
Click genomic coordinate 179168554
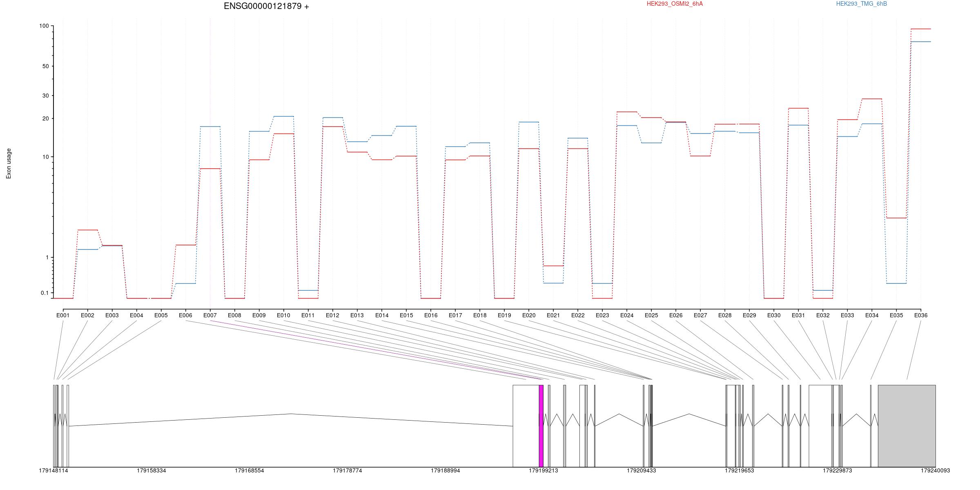pyautogui.click(x=249, y=471)
